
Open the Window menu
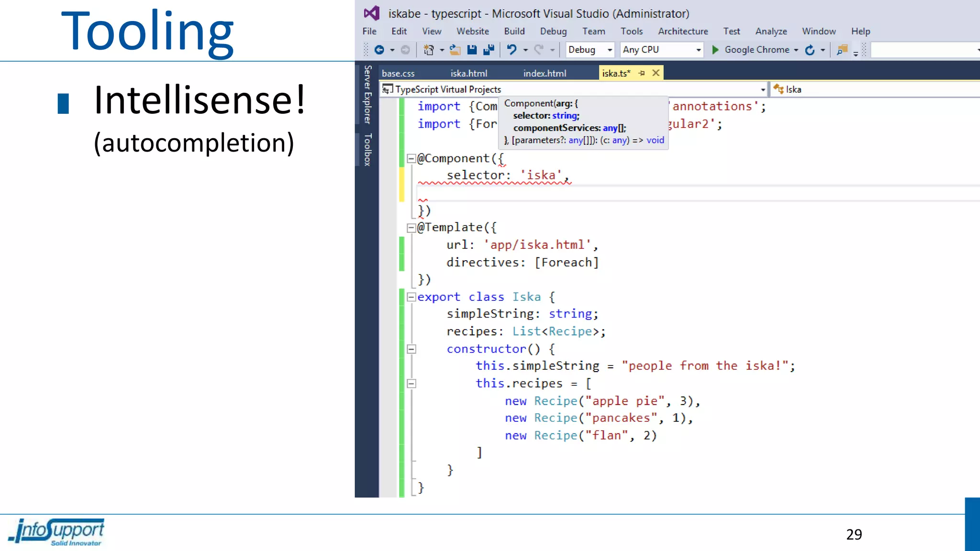(819, 31)
